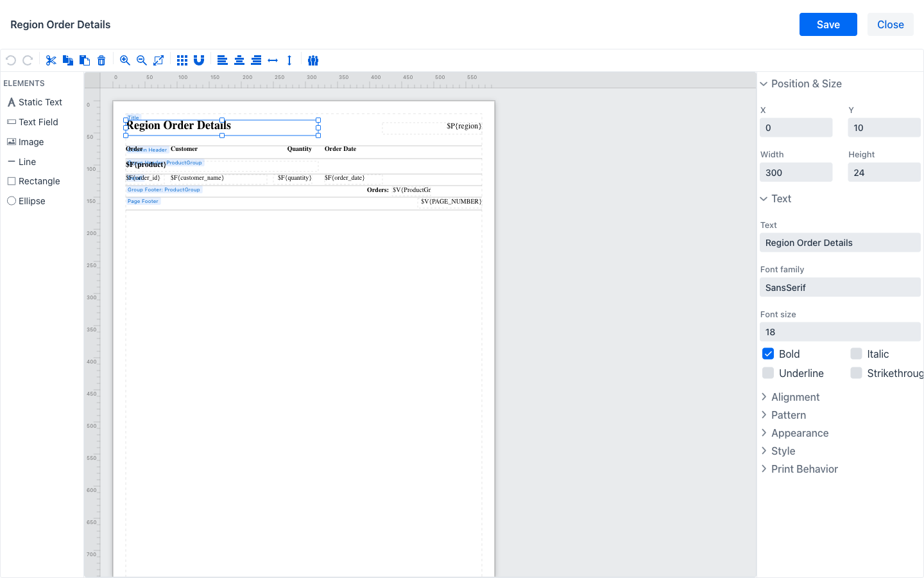The width and height of the screenshot is (924, 578).
Task: Paste from clipboard icon
Action: [x=85, y=60]
